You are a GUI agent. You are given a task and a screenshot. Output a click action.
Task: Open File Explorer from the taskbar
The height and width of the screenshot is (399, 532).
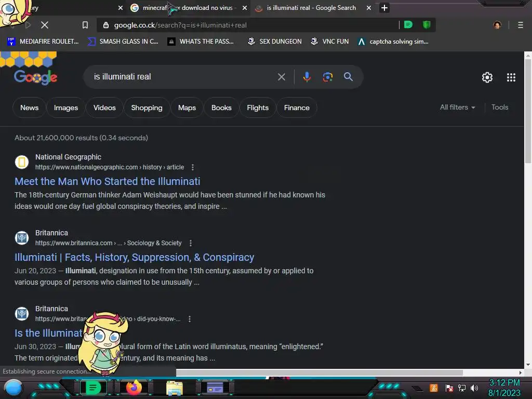click(x=175, y=388)
